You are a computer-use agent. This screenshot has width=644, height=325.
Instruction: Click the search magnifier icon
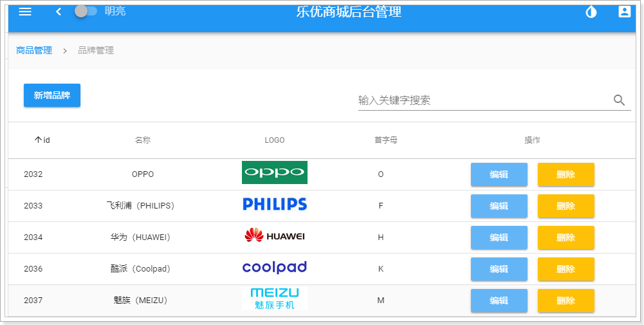[x=619, y=100]
